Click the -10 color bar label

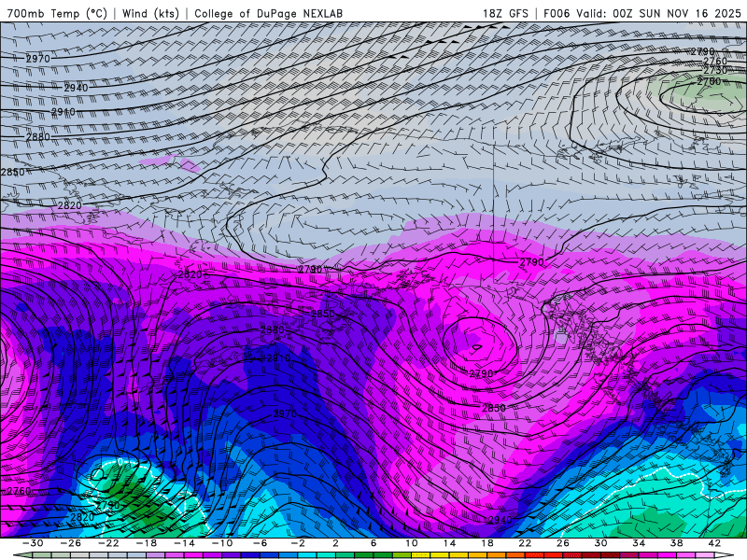click(x=222, y=543)
